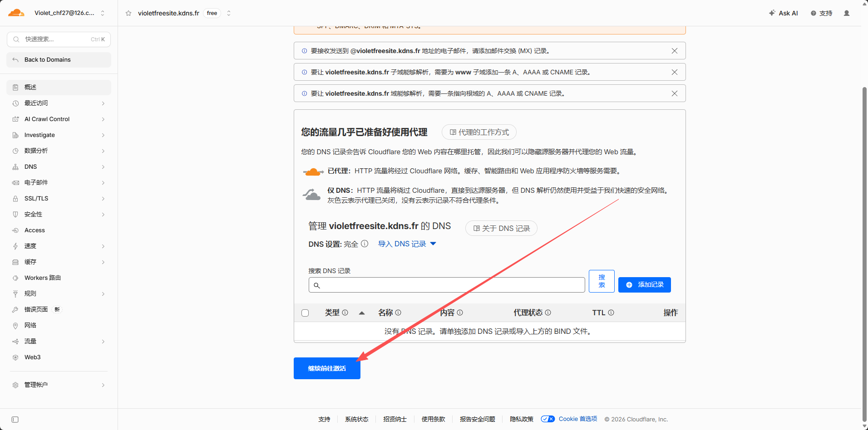Open Ask AI assistant
Viewport: 868px width, 430px height.
click(x=783, y=13)
